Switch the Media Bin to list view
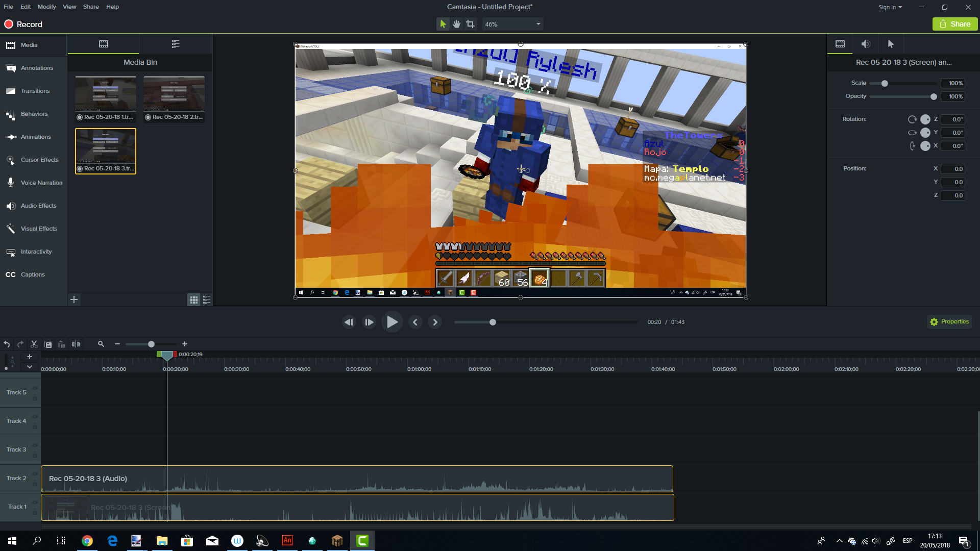980x551 pixels. [207, 300]
